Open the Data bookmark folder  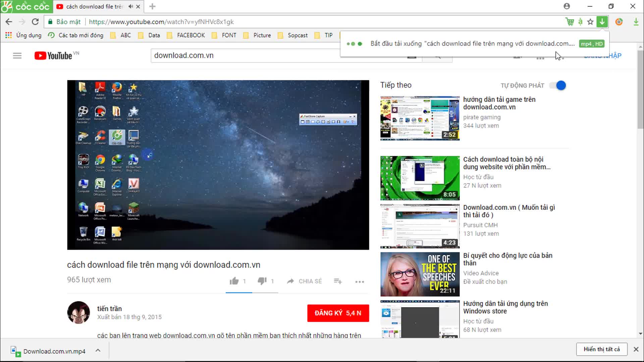click(149, 35)
